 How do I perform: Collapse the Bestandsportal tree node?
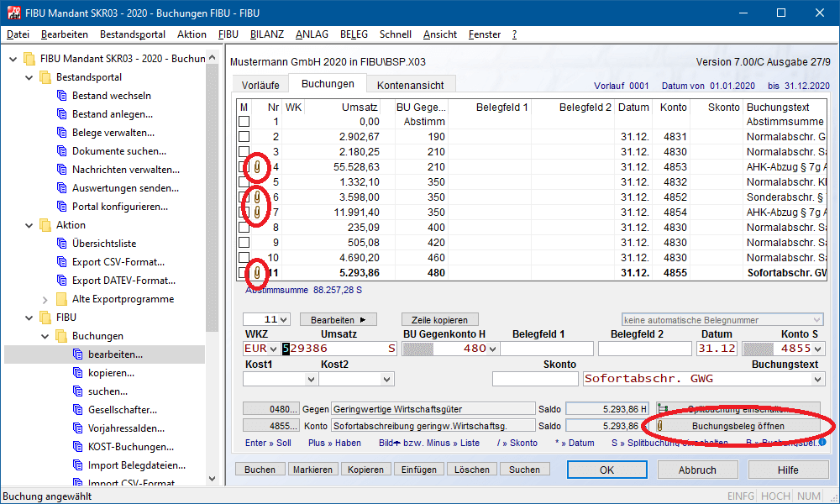point(29,77)
